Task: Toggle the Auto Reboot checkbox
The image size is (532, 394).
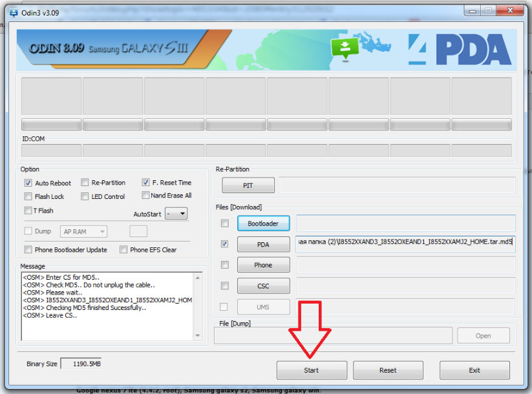Action: tap(28, 183)
